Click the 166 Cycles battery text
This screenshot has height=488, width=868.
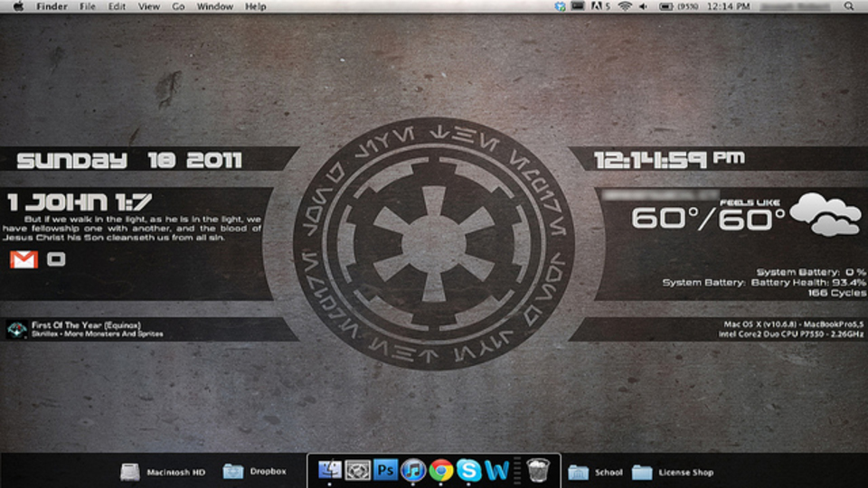[x=836, y=293]
